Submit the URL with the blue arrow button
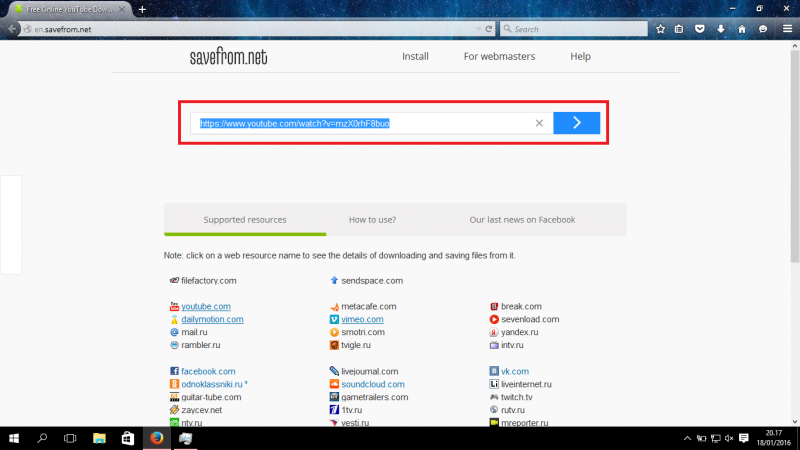The height and width of the screenshot is (450, 800). point(577,123)
